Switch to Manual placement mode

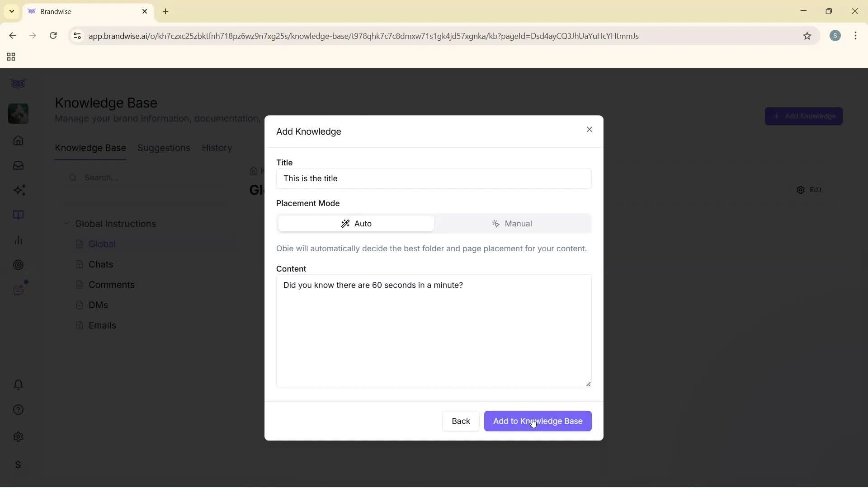[x=514, y=223]
